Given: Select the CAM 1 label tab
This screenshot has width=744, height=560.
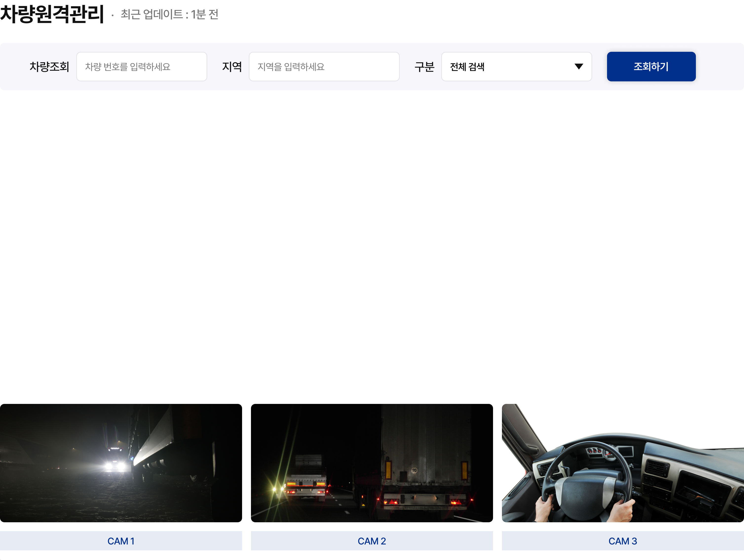Looking at the screenshot, I should pos(121,541).
